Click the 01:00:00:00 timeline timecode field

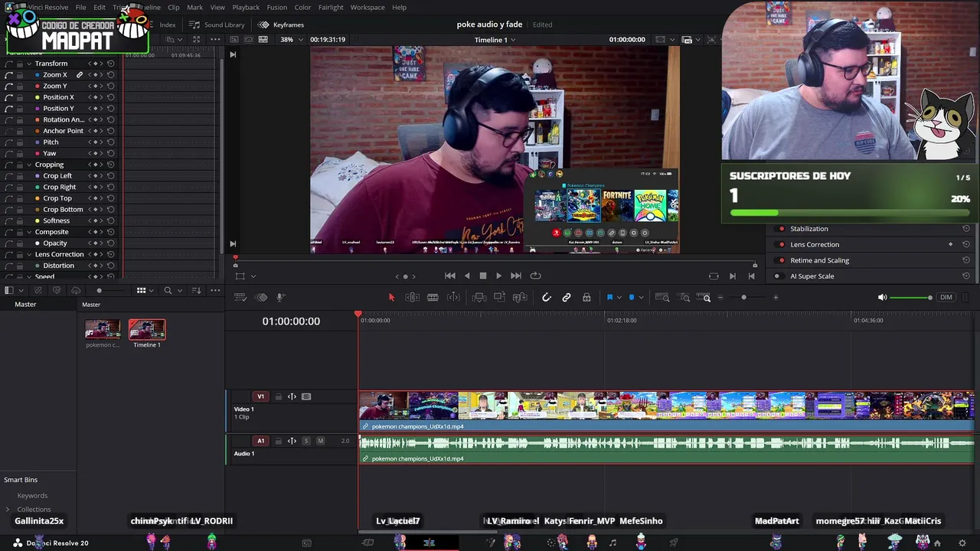coord(291,321)
